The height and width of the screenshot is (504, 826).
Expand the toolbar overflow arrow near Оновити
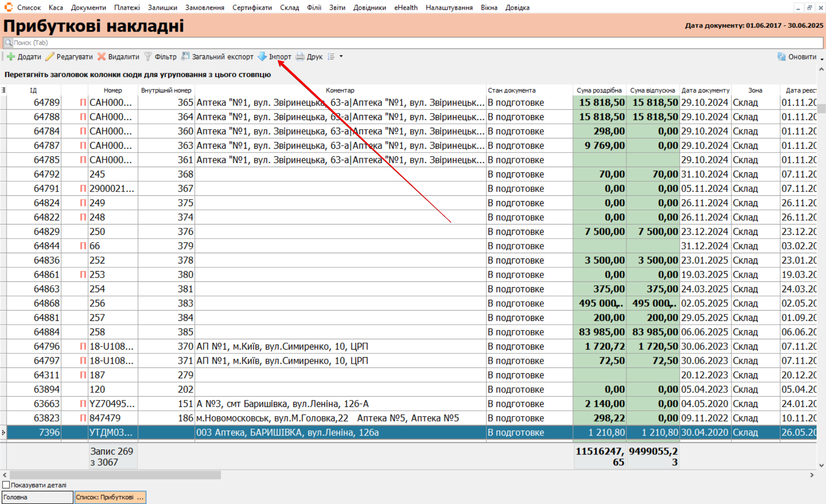click(x=822, y=59)
